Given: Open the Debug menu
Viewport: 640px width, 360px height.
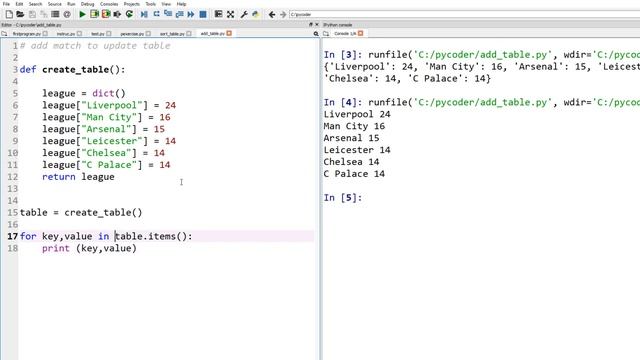Looking at the screenshot, I should [x=87, y=4].
